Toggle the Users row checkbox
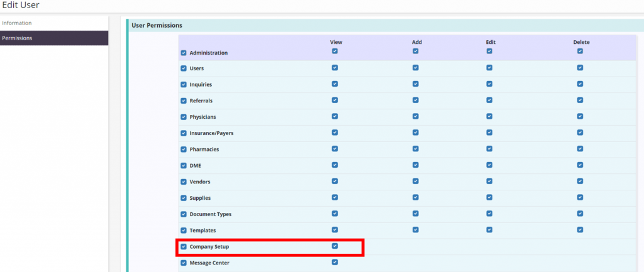 [184, 68]
